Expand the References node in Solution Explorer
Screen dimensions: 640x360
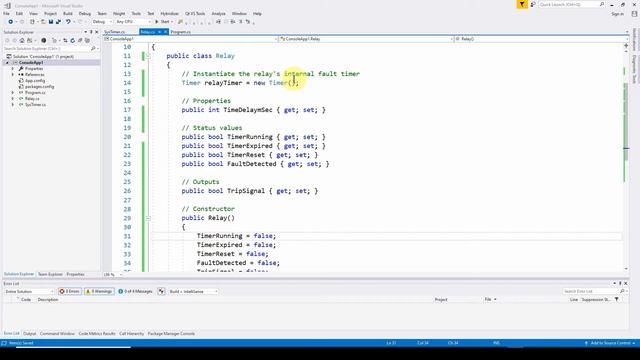(13, 75)
